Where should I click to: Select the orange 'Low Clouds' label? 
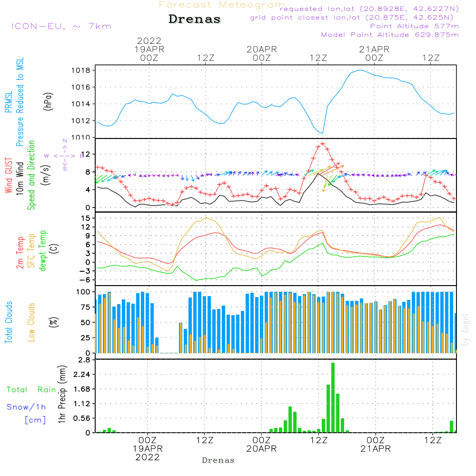[x=31, y=322]
